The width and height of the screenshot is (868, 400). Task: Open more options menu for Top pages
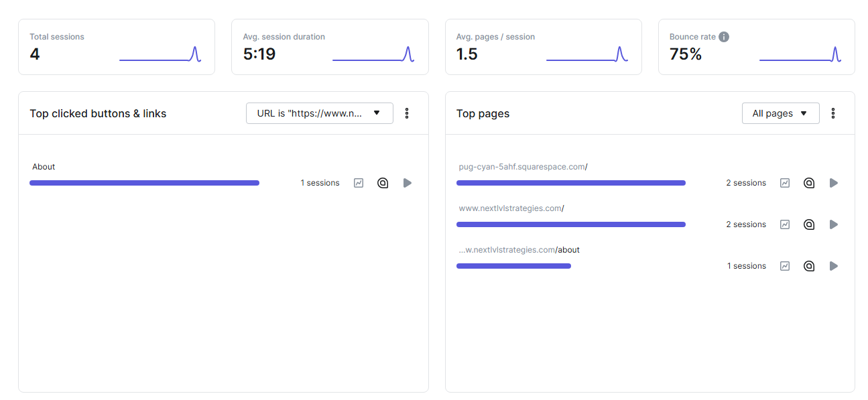pyautogui.click(x=833, y=113)
